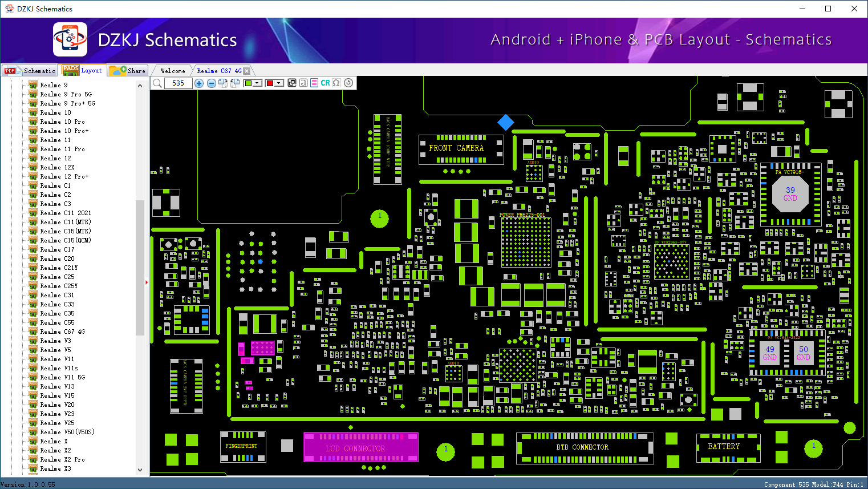Screen dimensions: 868x489
Task: Click the Share tab's cloud folder icon
Action: pos(117,70)
